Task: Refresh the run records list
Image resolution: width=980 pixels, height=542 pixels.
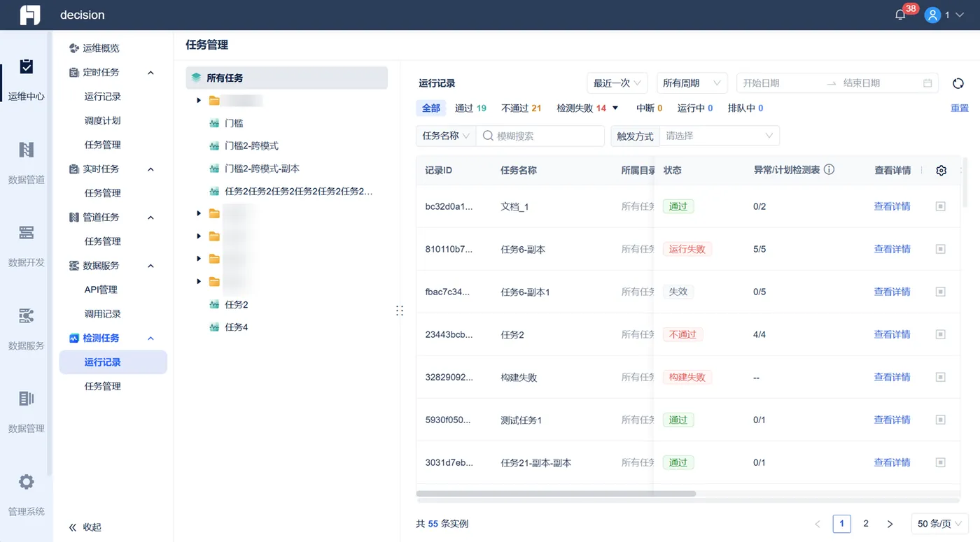Action: (958, 83)
